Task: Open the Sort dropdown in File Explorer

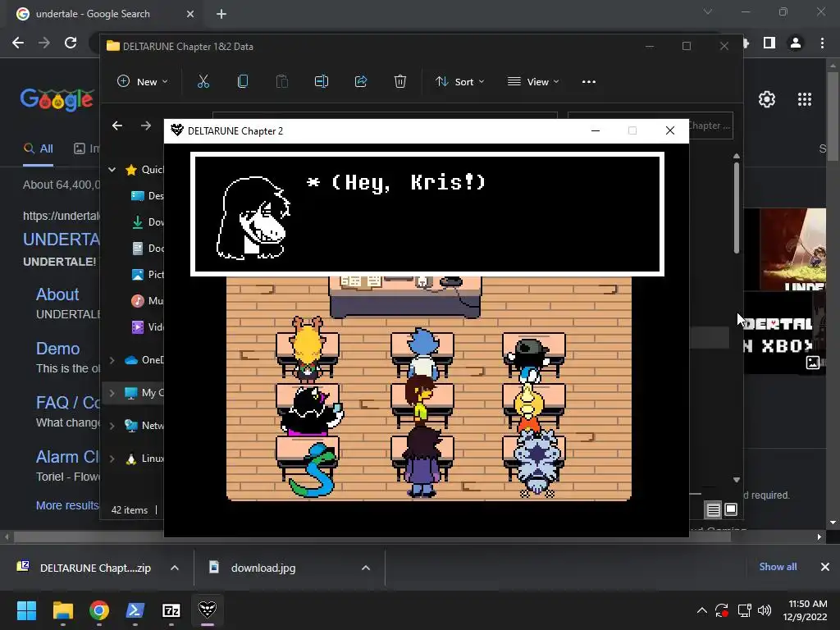Action: [459, 81]
